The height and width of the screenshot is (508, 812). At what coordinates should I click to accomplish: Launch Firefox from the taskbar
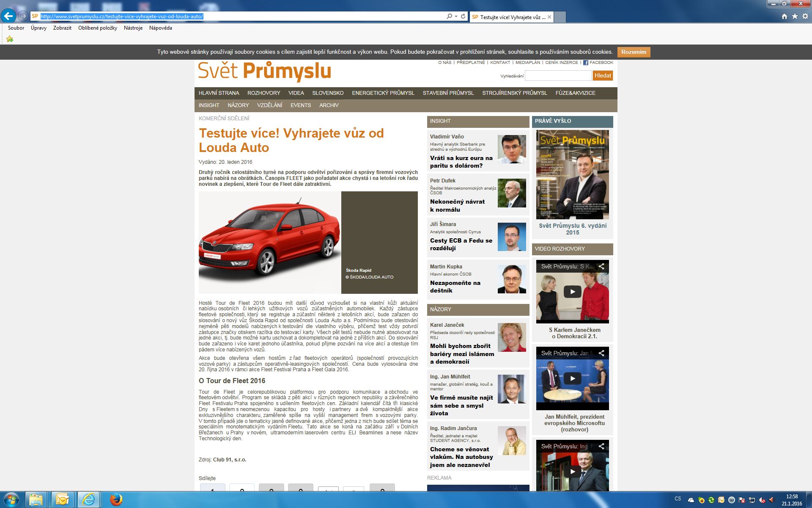pyautogui.click(x=116, y=500)
